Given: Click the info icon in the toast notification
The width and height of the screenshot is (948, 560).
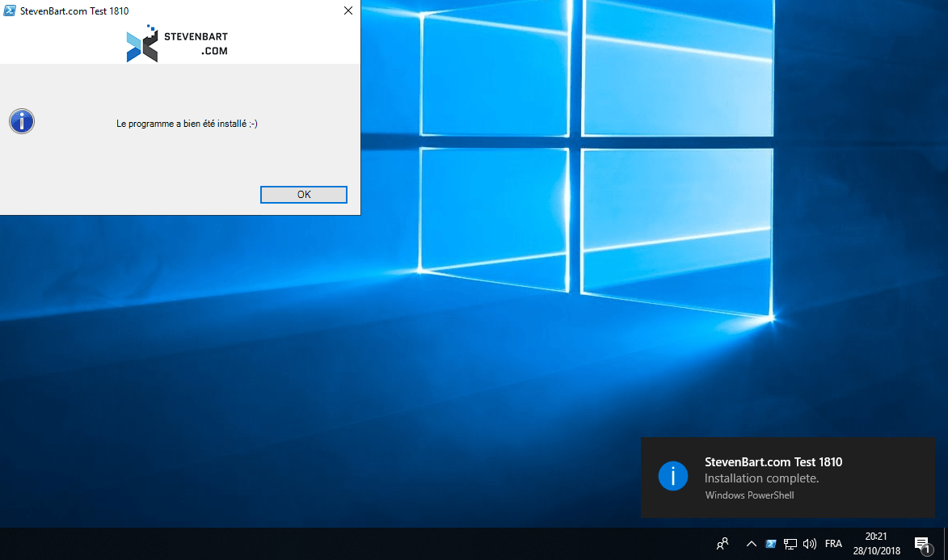Looking at the screenshot, I should [x=673, y=475].
